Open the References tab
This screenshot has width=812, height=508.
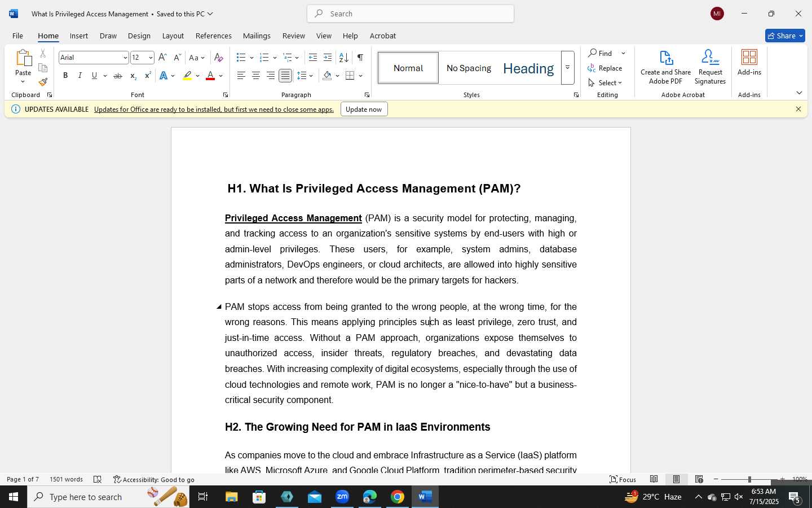(214, 36)
